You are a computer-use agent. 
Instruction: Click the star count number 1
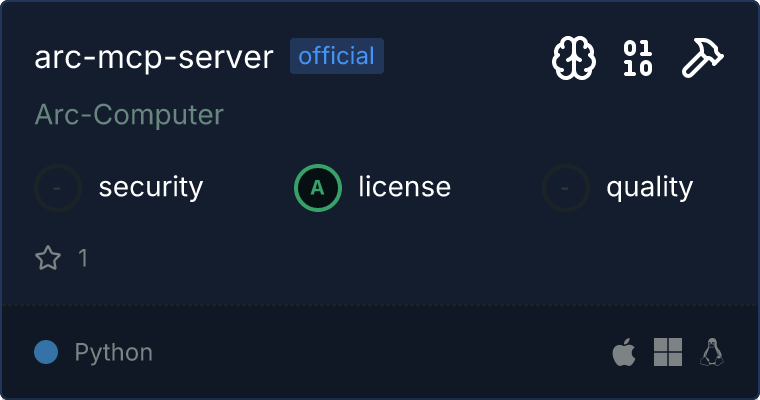[83, 258]
